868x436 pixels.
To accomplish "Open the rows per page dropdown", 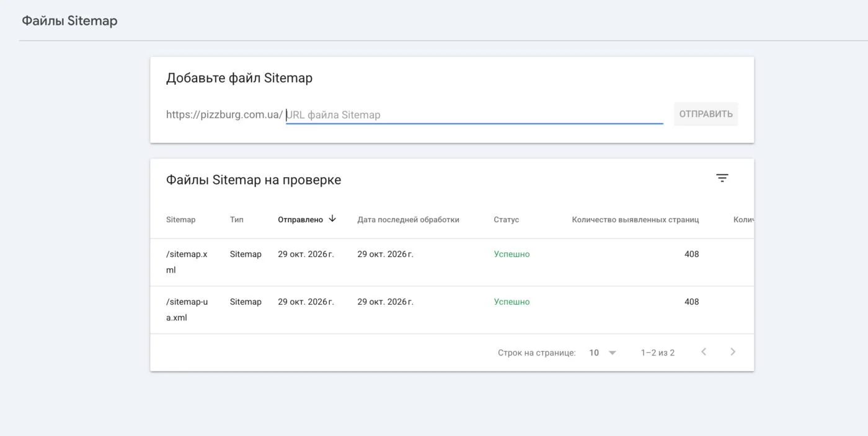I will pos(603,352).
